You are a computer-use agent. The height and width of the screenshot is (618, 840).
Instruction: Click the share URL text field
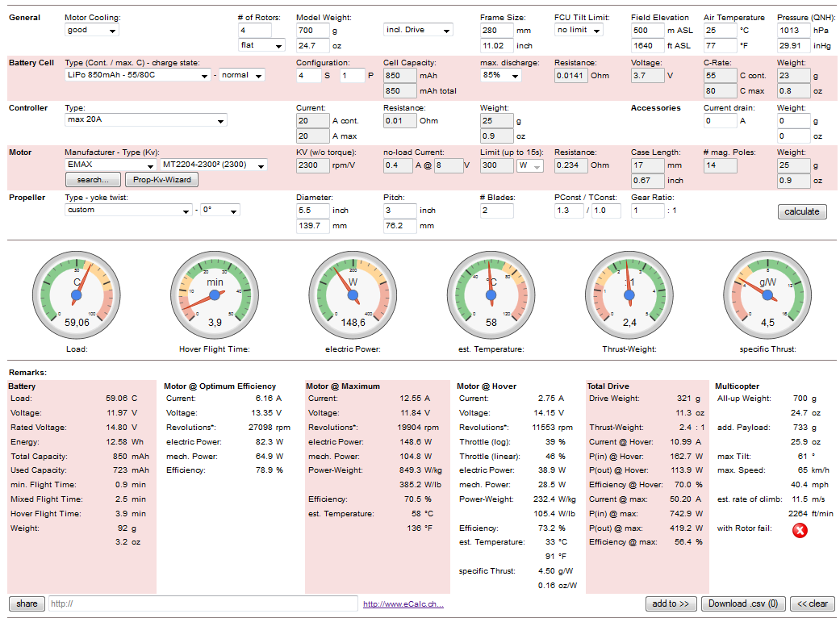coord(203,603)
